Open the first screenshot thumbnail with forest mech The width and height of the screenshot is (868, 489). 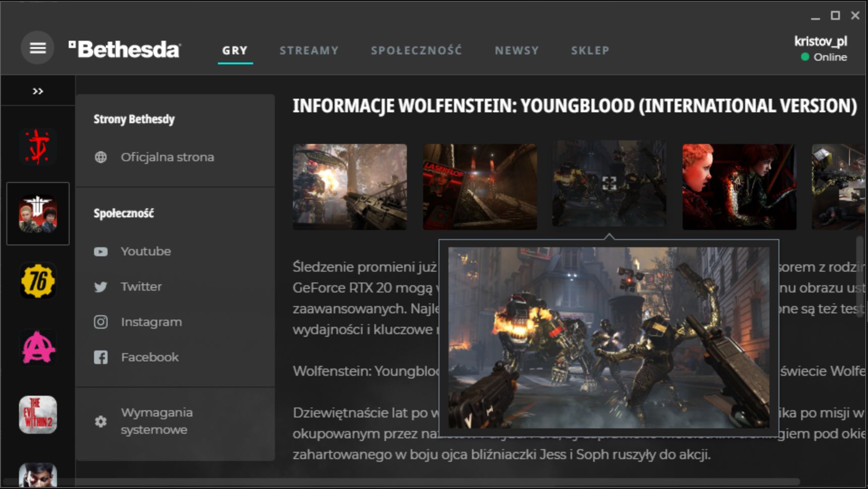click(350, 187)
